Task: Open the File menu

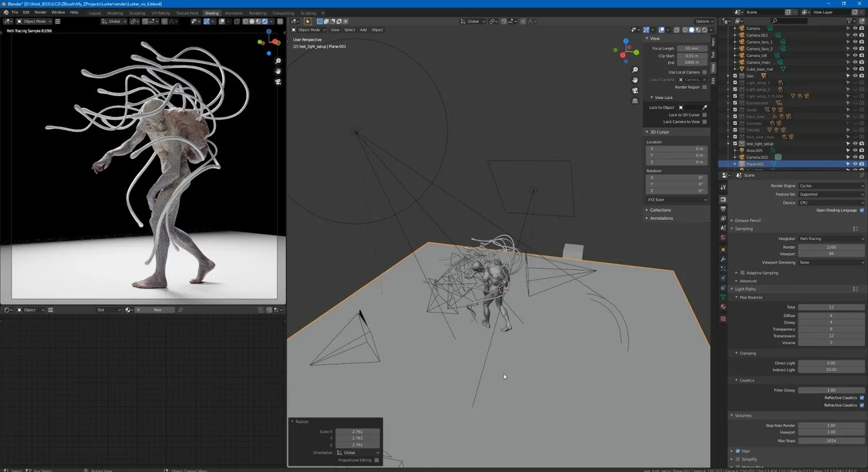Action: [x=15, y=12]
